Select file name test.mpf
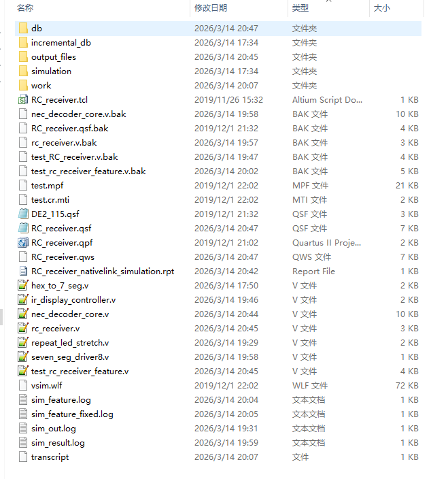This screenshot has width=448, height=479. coord(48,186)
